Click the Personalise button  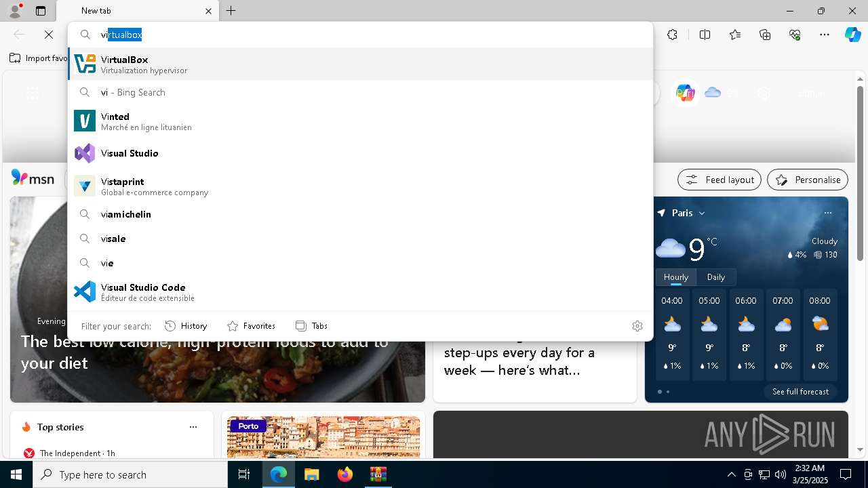pos(808,180)
